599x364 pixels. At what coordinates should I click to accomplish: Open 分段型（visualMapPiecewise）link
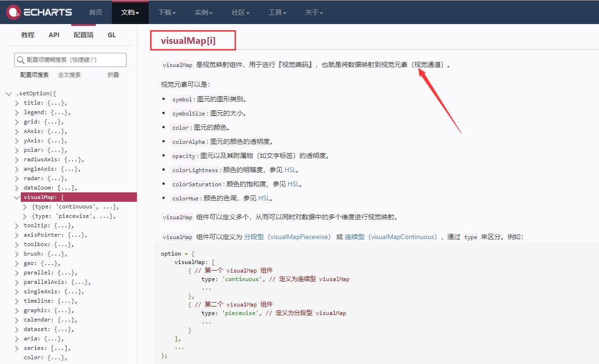point(289,237)
